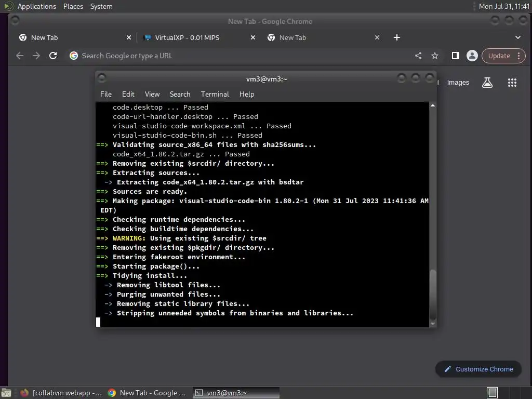The height and width of the screenshot is (399, 532).
Task: Open Google apps grid icon
Action: 512,83
